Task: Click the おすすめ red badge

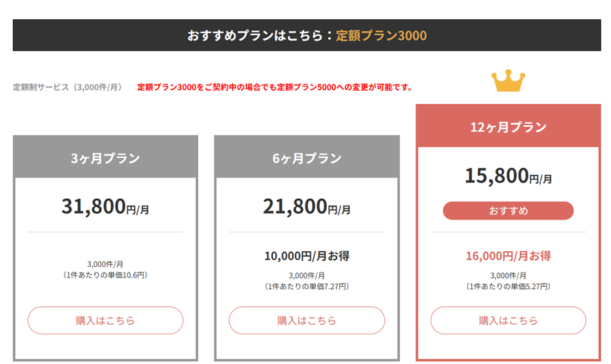Action: [508, 211]
